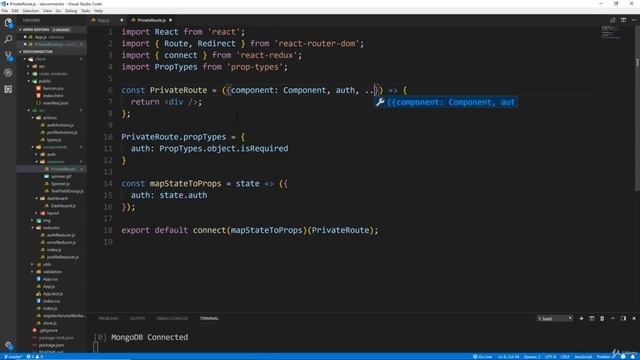640x360 pixels.
Task: Open store.js in the explorer
Action: point(51,323)
